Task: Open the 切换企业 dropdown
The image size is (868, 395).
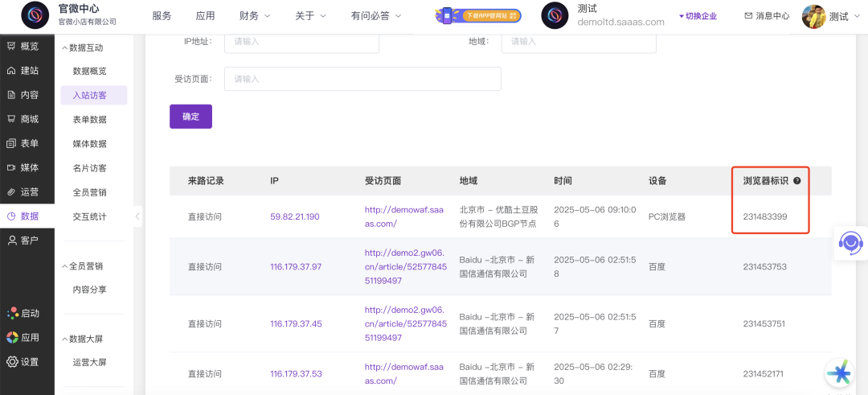Action: 698,16
